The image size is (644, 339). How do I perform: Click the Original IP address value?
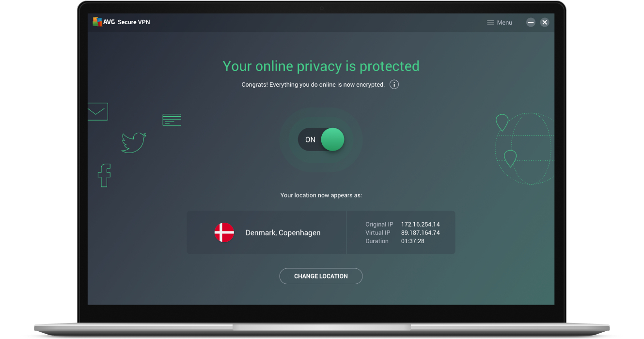[421, 225]
